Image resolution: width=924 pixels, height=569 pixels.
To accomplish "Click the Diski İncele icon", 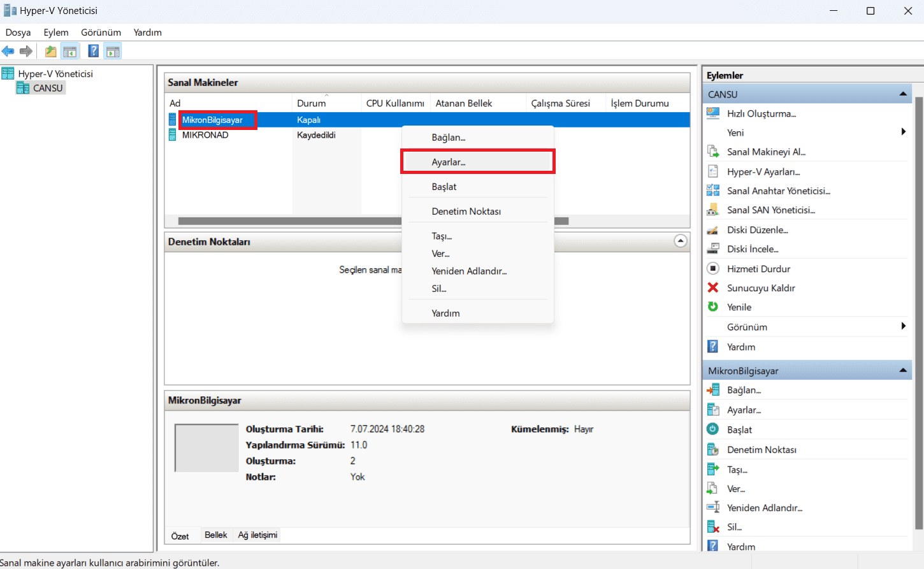I will (713, 248).
